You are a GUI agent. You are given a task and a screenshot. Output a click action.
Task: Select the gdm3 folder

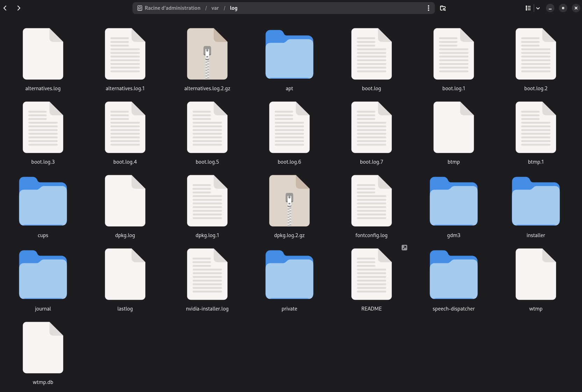[454, 201]
